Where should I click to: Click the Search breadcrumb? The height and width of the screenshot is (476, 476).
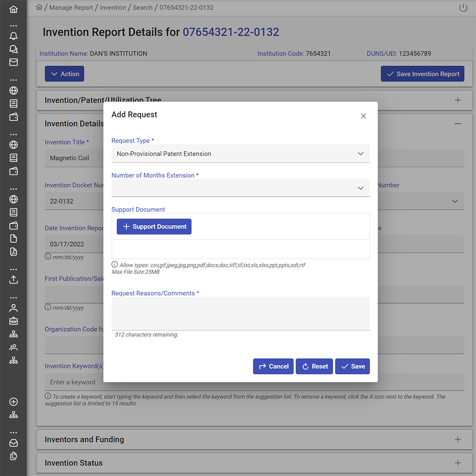142,8
